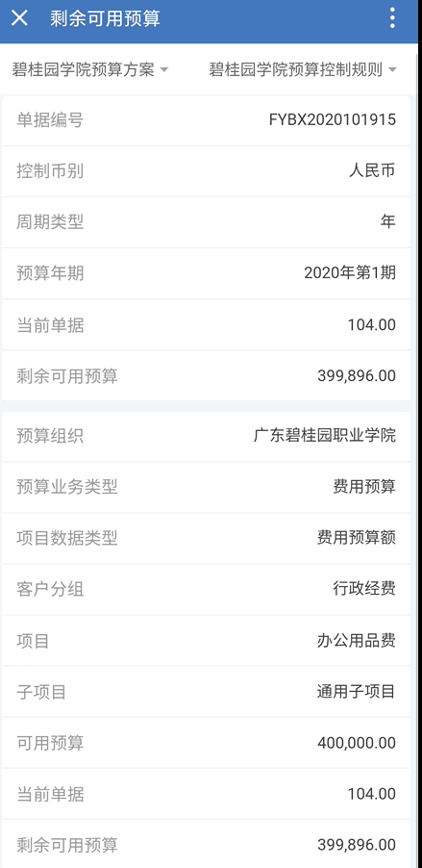Tap the 预算业务类型 费用预算 row

[x=206, y=487]
